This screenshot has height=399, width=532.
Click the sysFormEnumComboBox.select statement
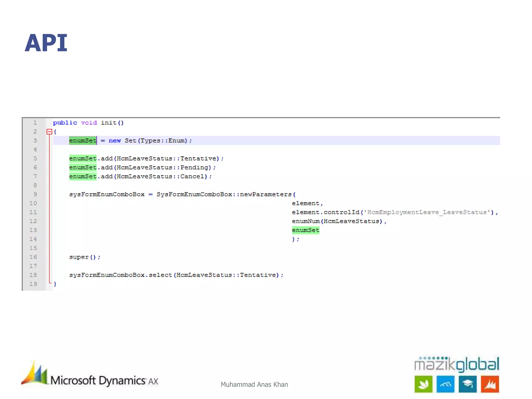[x=176, y=275]
